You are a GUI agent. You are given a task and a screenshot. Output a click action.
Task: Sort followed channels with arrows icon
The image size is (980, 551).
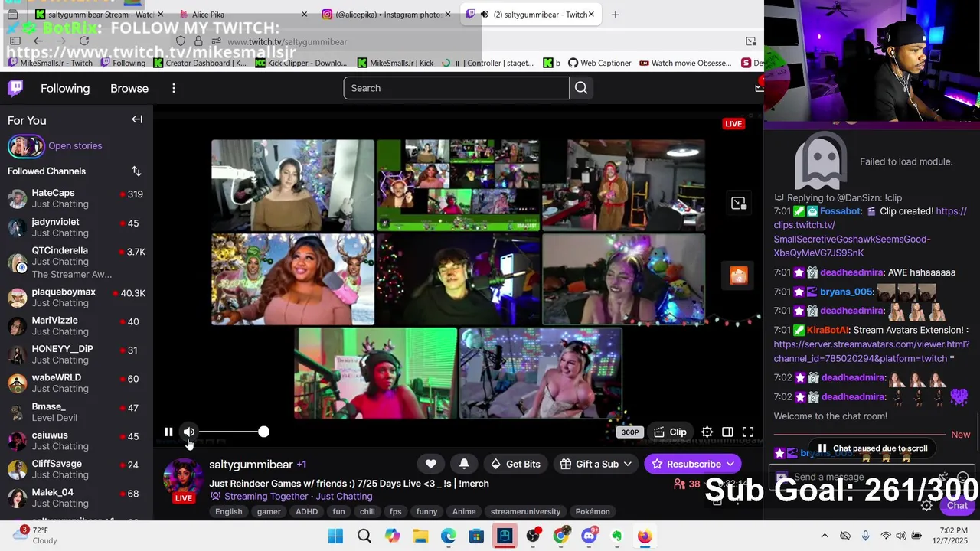click(136, 171)
